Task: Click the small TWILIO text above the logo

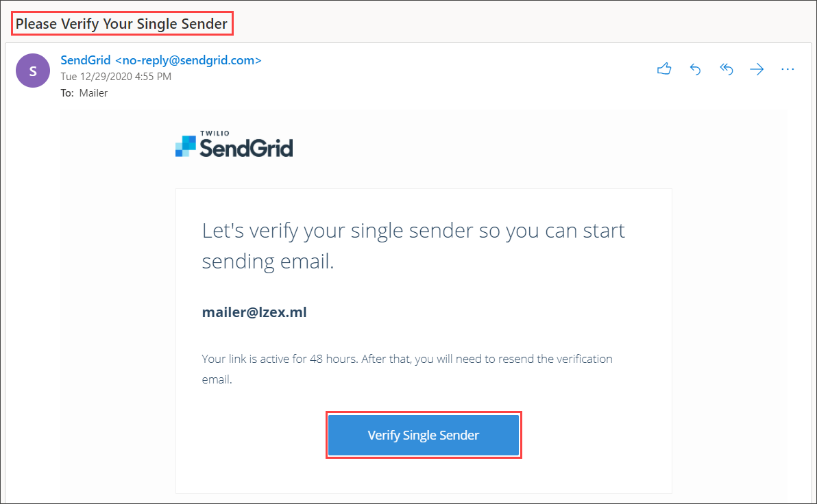Action: pos(215,134)
